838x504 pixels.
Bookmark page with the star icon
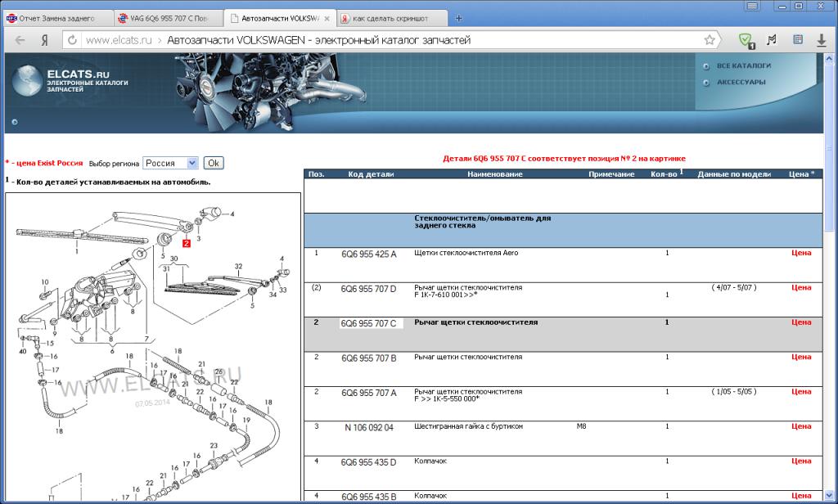click(710, 40)
